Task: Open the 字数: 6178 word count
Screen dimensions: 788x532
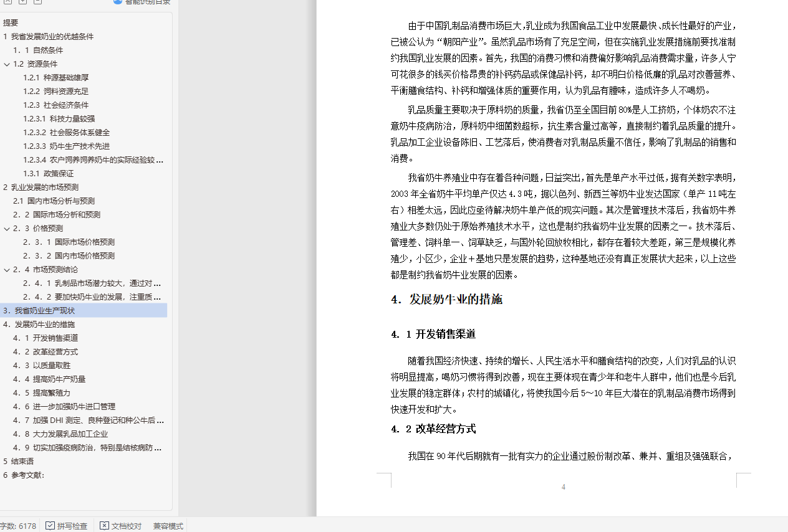Action: click(18, 526)
